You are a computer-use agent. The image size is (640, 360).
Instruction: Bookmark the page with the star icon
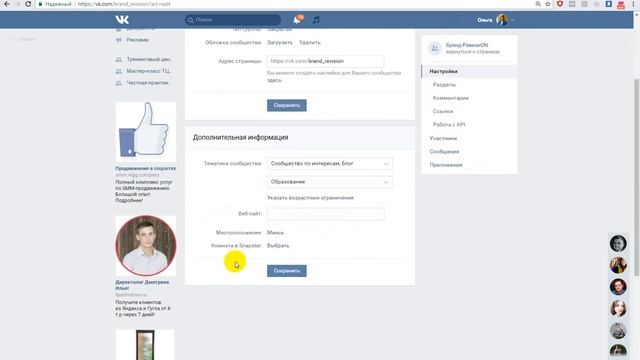pyautogui.click(x=548, y=4)
